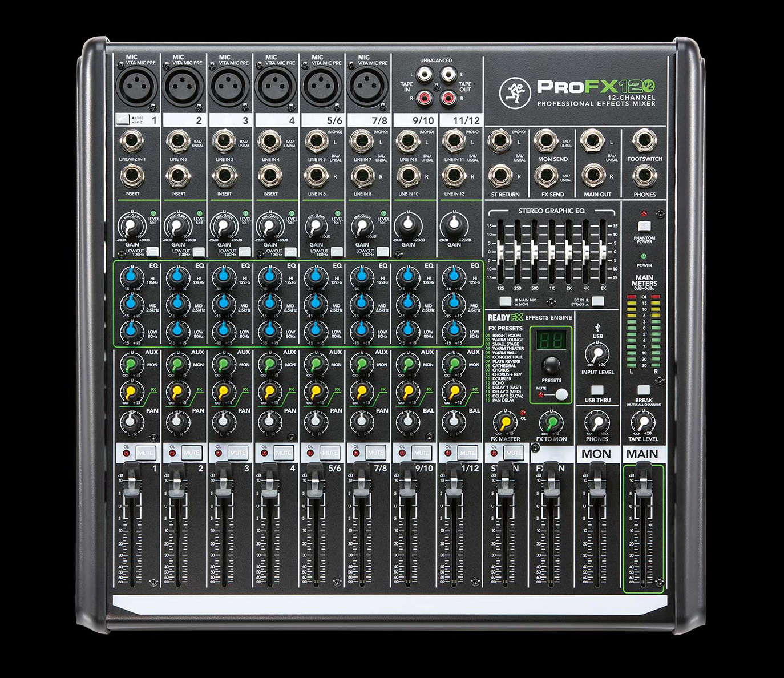This screenshot has width=784, height=678.
Task: Enable the Low Cut 100Hz switch on channel 2
Action: (198, 252)
